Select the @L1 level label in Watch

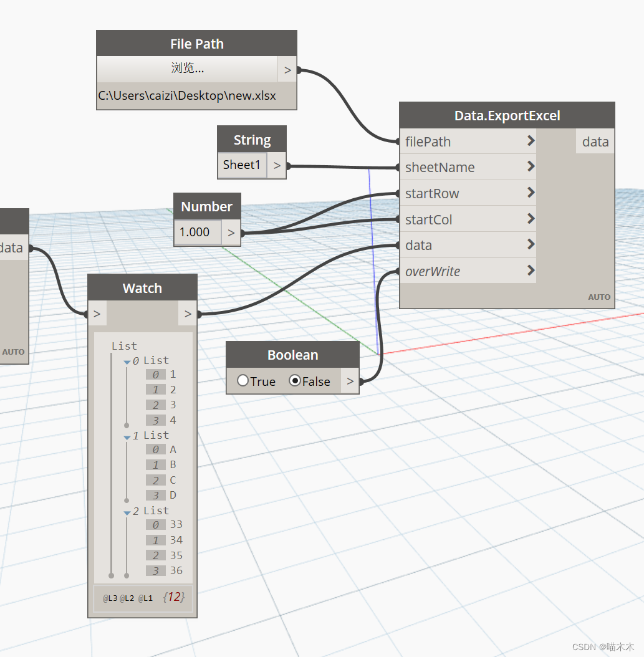(x=145, y=598)
